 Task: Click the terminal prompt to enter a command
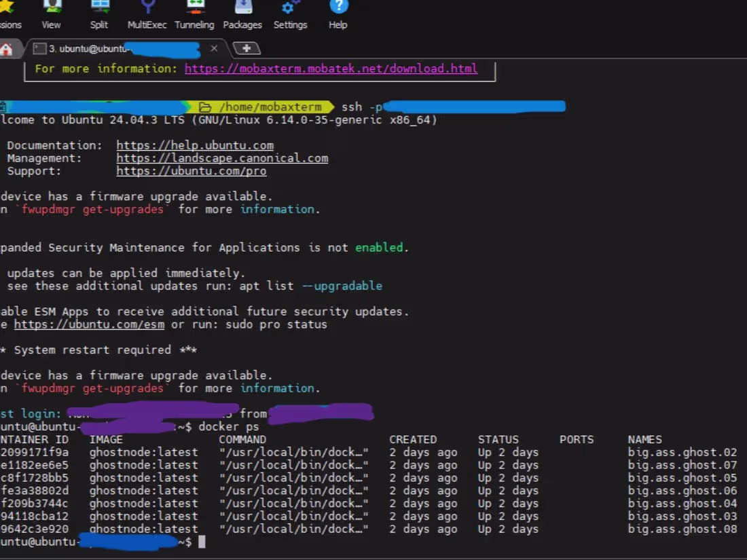[x=202, y=542]
